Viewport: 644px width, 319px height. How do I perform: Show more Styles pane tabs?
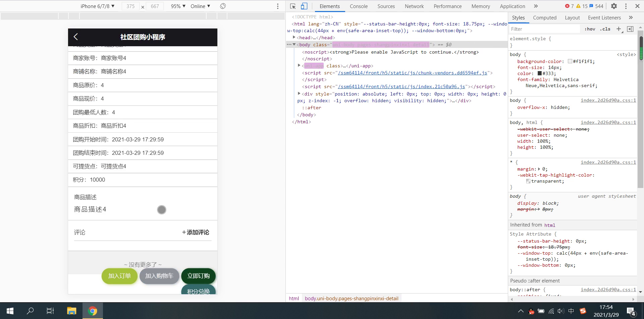631,17
